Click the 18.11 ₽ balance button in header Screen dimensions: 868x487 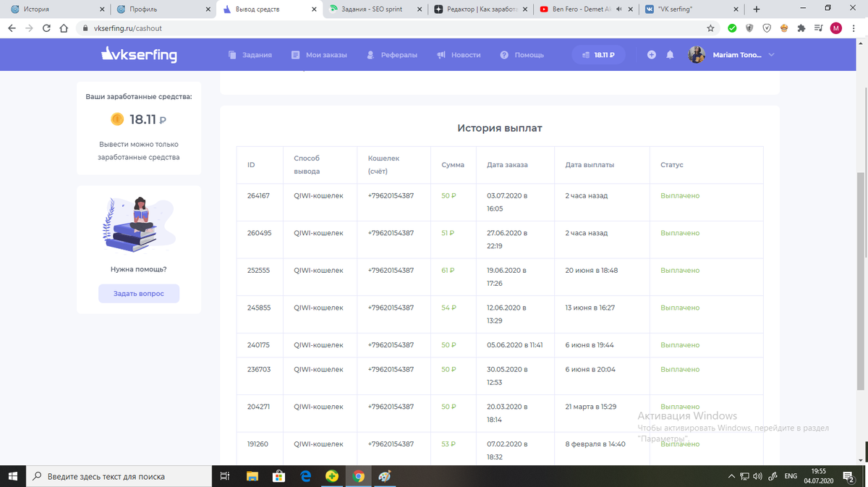pos(599,55)
